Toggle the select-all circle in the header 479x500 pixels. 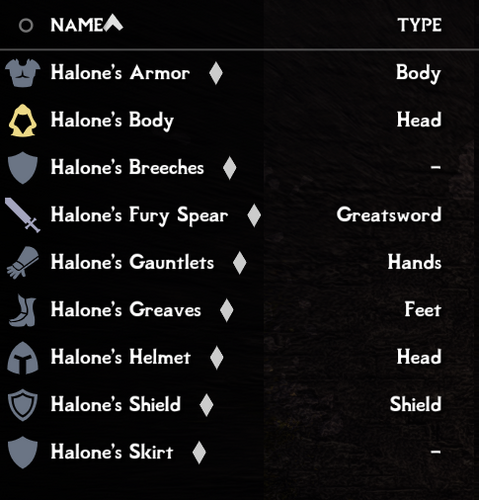pyautogui.click(x=26, y=25)
